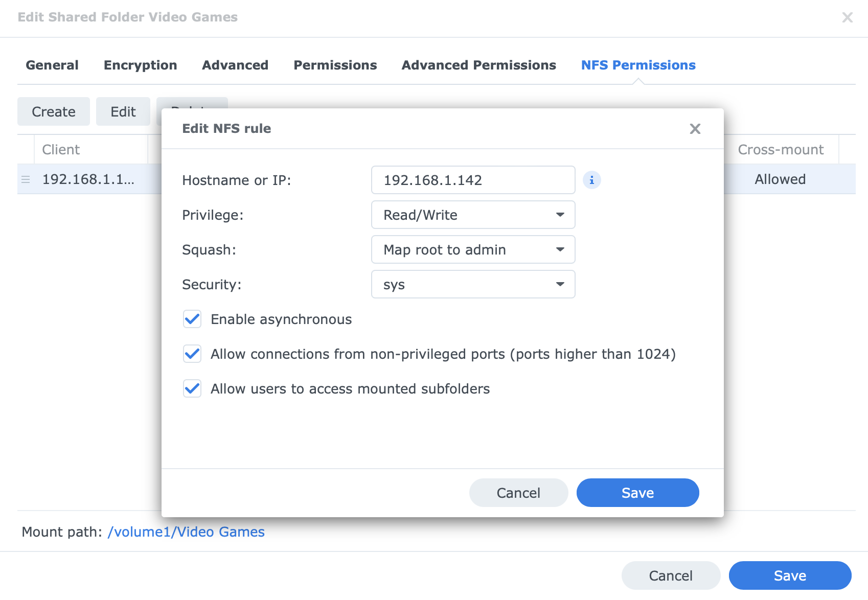
Task: Open the Advanced Permissions tab
Action: [479, 65]
